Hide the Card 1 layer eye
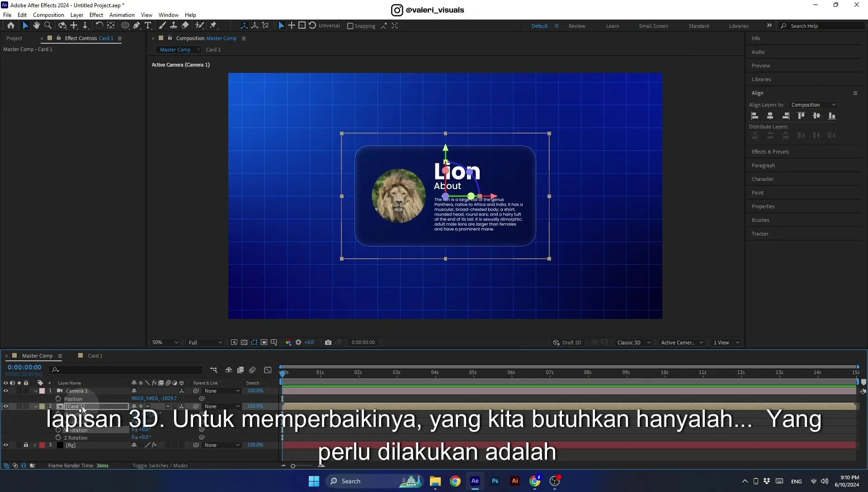Image resolution: width=868 pixels, height=492 pixels. (x=6, y=406)
